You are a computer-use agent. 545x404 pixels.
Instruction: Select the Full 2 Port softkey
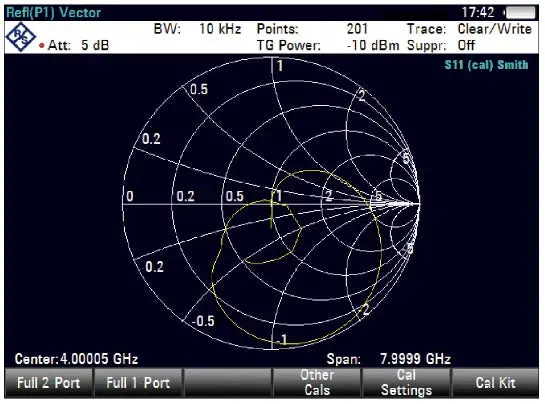click(49, 383)
